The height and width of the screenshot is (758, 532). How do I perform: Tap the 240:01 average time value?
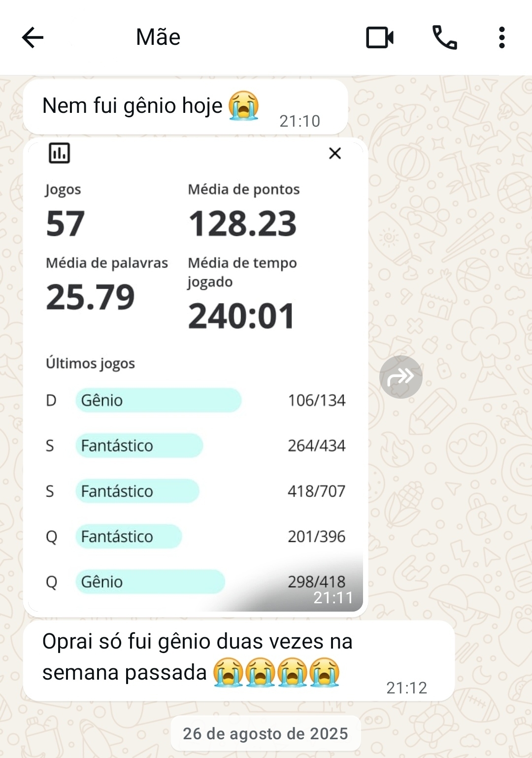(x=241, y=316)
